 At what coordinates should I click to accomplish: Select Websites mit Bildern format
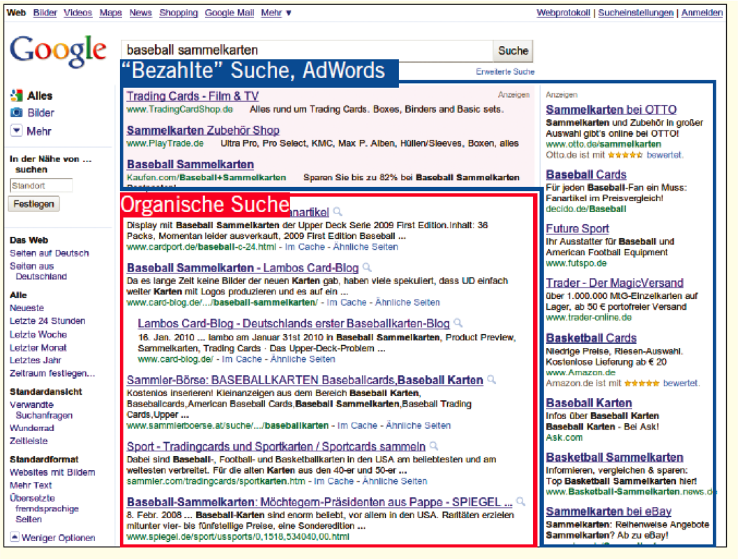(52, 472)
